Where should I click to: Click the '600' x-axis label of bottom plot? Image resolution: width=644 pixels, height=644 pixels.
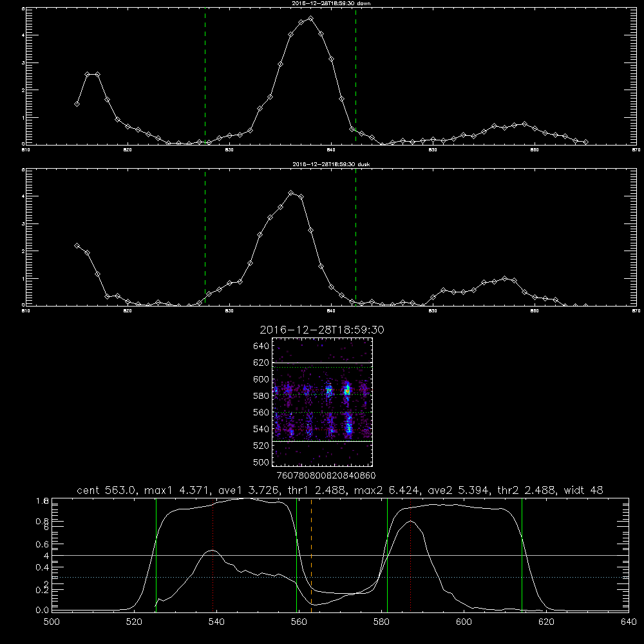point(464,622)
